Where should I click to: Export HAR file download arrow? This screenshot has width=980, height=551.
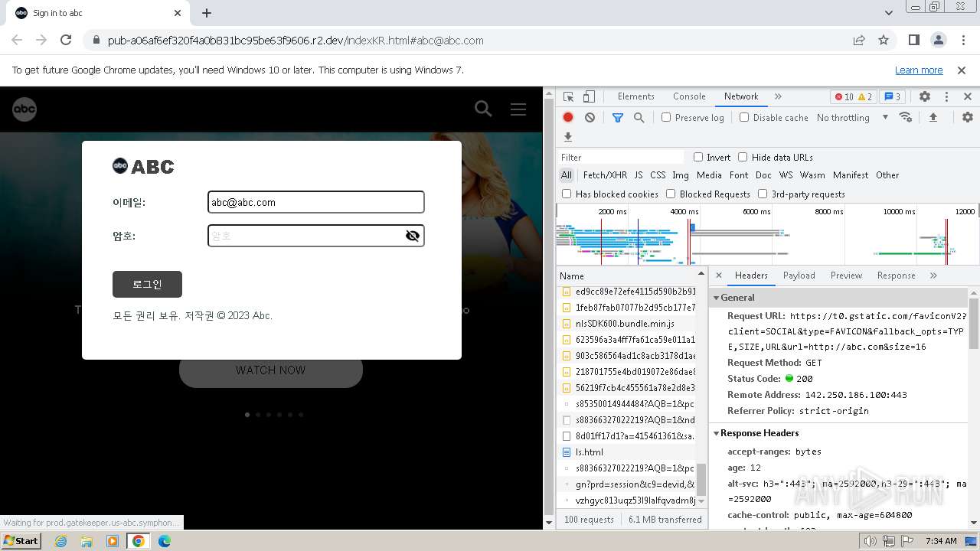pos(568,137)
